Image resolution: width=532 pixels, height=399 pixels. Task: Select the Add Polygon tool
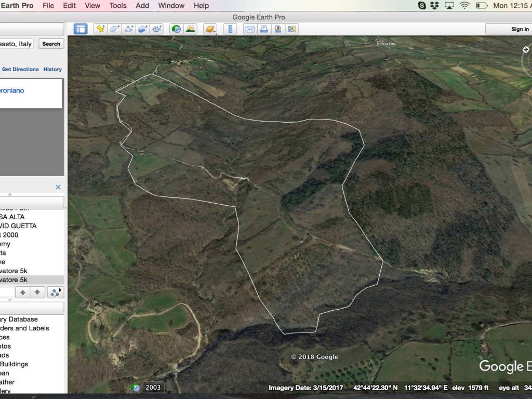click(x=115, y=29)
